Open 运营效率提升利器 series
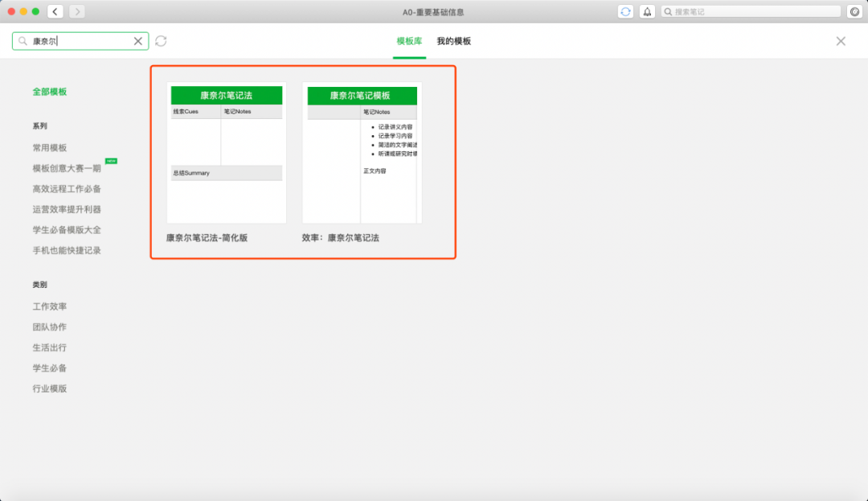 pos(67,209)
